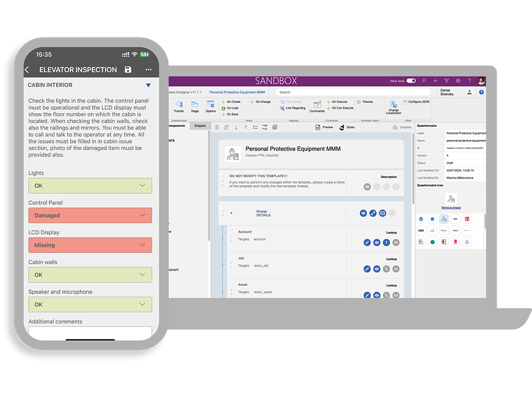This screenshot has height=399, width=532.
Task: Click the user avatar photo
Action: (481, 81)
